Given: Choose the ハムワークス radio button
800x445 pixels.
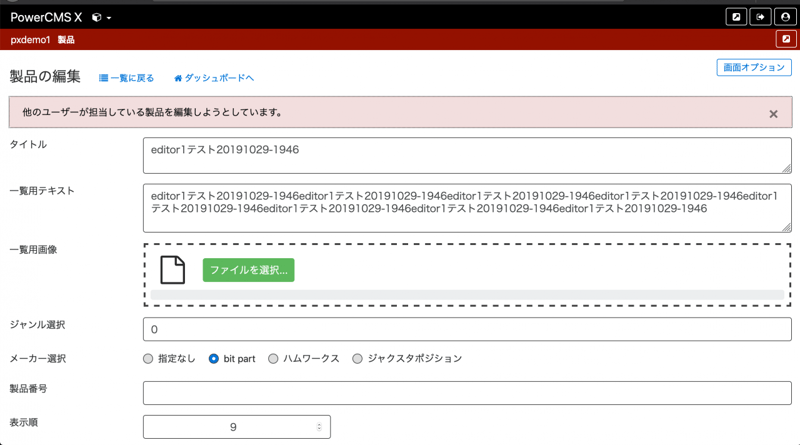Looking at the screenshot, I should [273, 358].
